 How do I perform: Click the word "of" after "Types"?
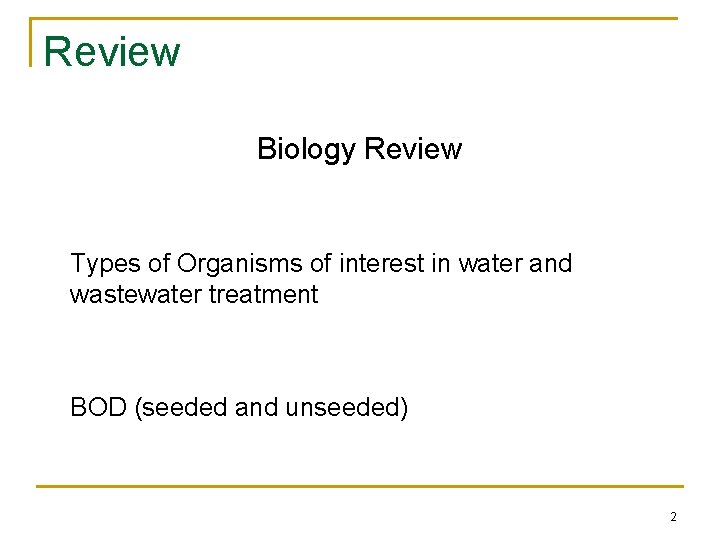click(x=158, y=264)
